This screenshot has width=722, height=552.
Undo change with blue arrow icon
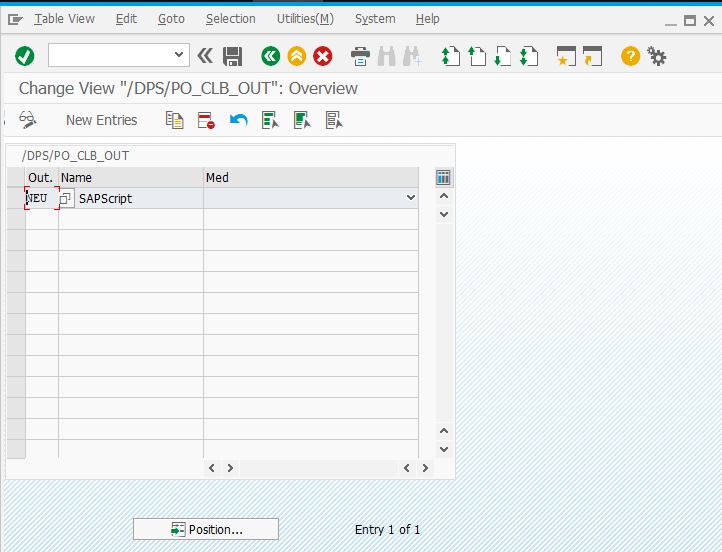click(239, 120)
